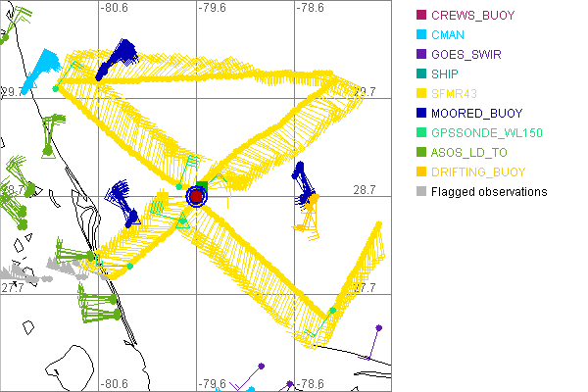Click the SFMR43 legend label
The height and width of the screenshot is (392, 588).
pyautogui.click(x=459, y=94)
